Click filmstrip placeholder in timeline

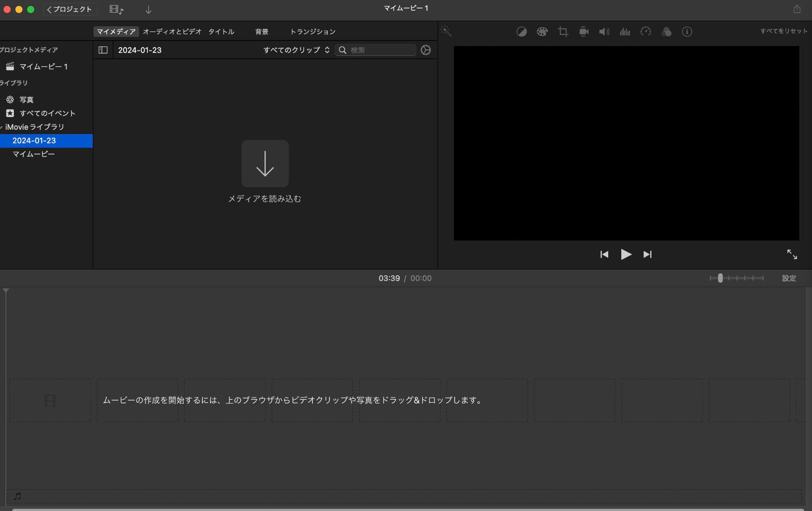pyautogui.click(x=50, y=400)
